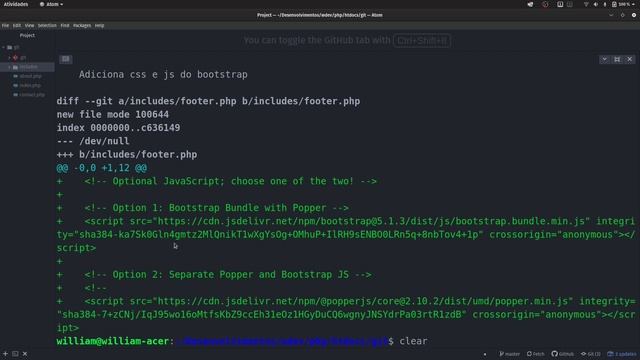This screenshot has width=640, height=360.
Task: Click the red git icon in tree
Action: (x=15, y=58)
